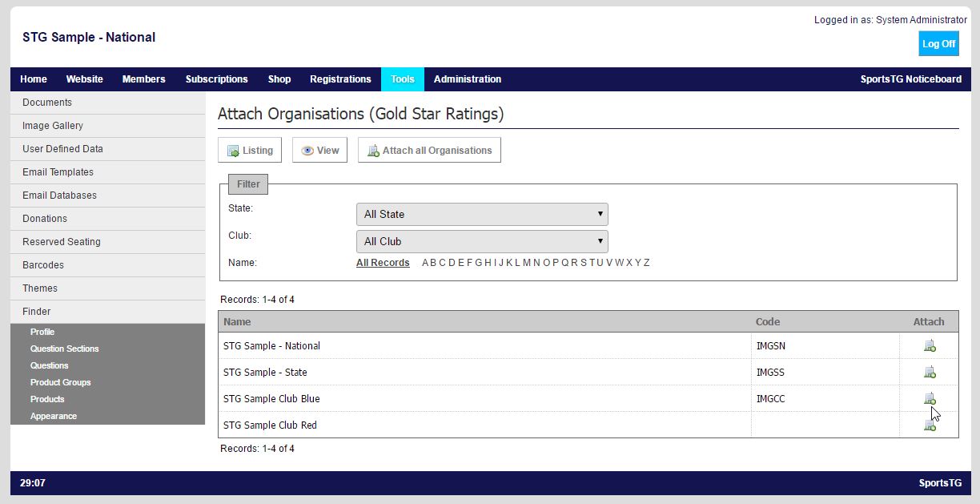Image resolution: width=980 pixels, height=504 pixels.
Task: Open the Website menu
Action: pos(84,79)
